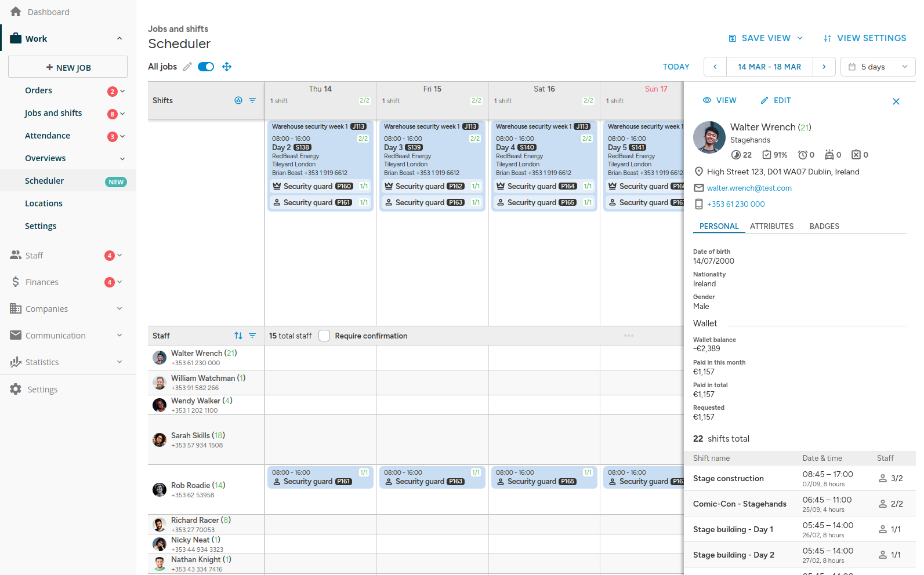Viewport: 924px width, 575px height.
Task: Sort the Staff list using arrows icon
Action: coord(238,336)
